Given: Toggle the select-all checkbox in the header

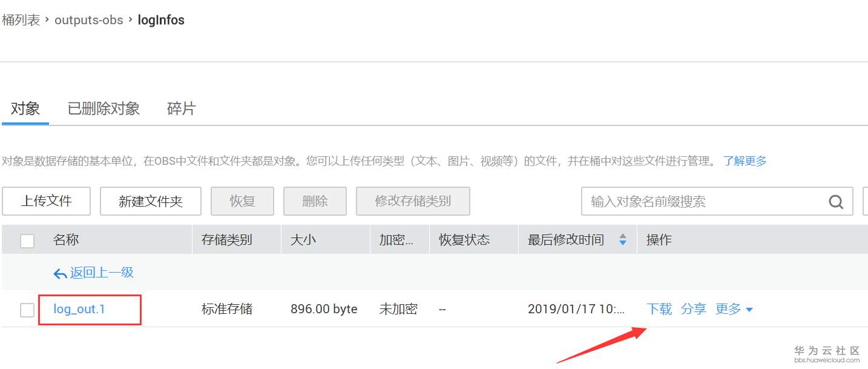Looking at the screenshot, I should tap(27, 241).
